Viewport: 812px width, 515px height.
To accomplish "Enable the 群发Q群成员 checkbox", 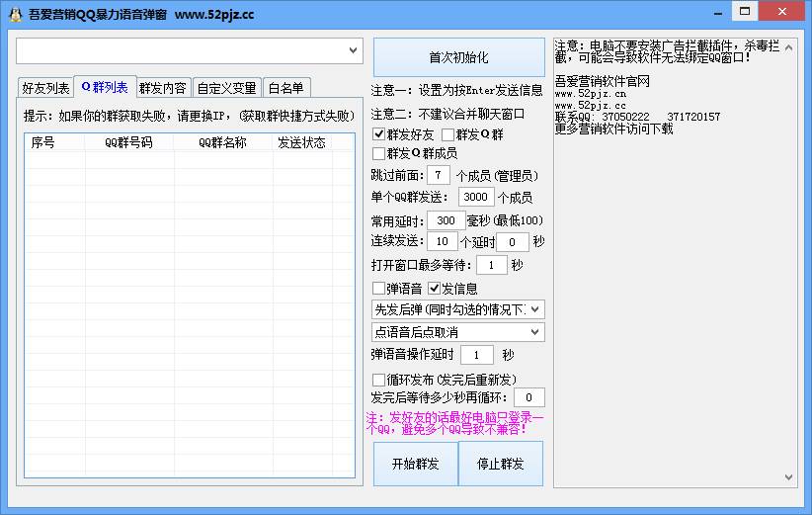I will click(378, 153).
